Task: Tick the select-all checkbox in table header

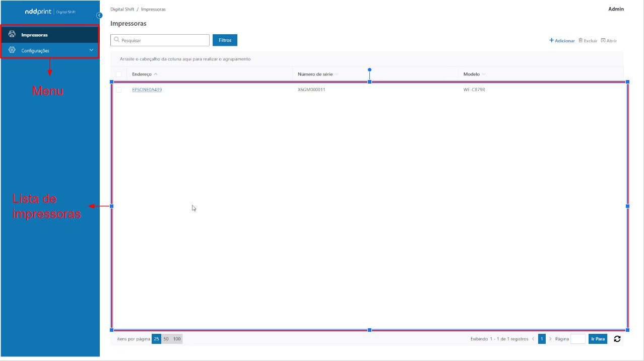Action: point(118,75)
